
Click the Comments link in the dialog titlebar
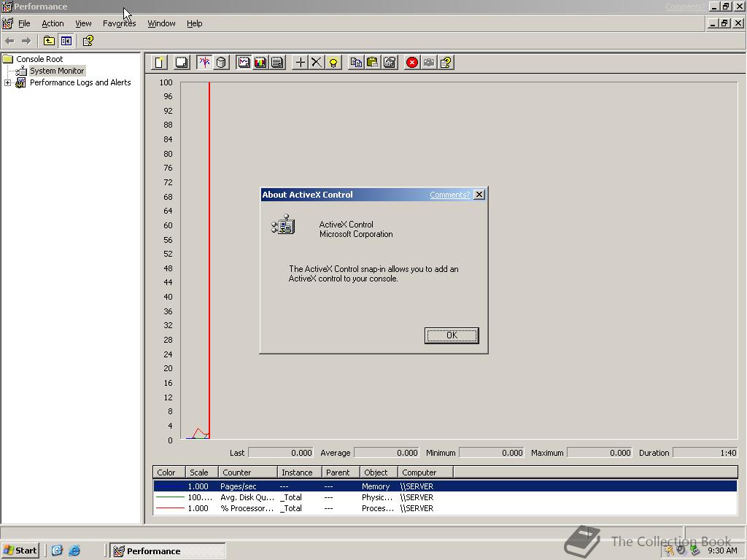coord(451,195)
